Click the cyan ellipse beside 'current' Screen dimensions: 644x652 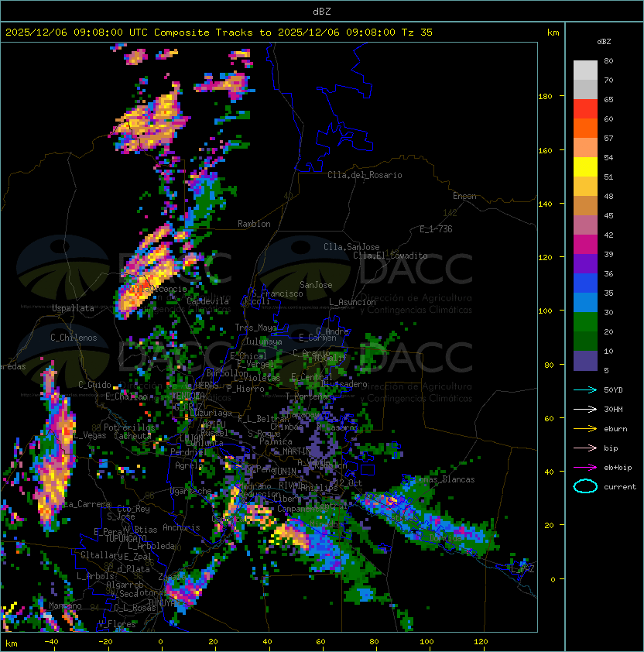click(585, 486)
